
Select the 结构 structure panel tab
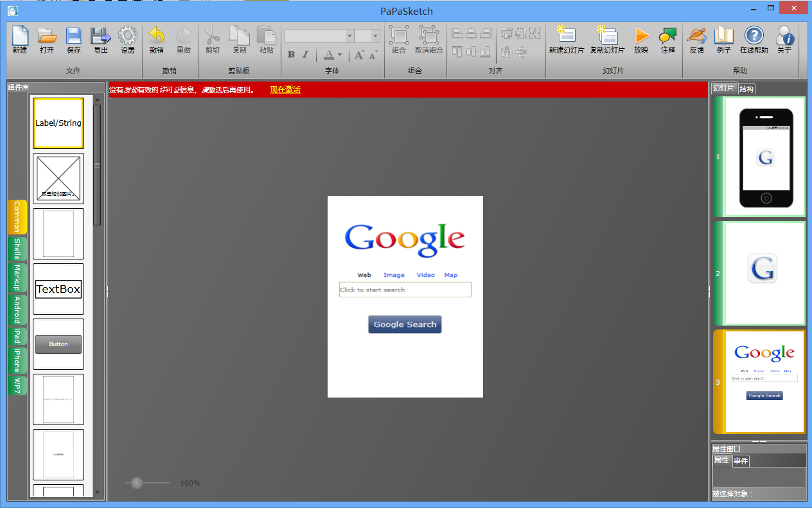(746, 89)
